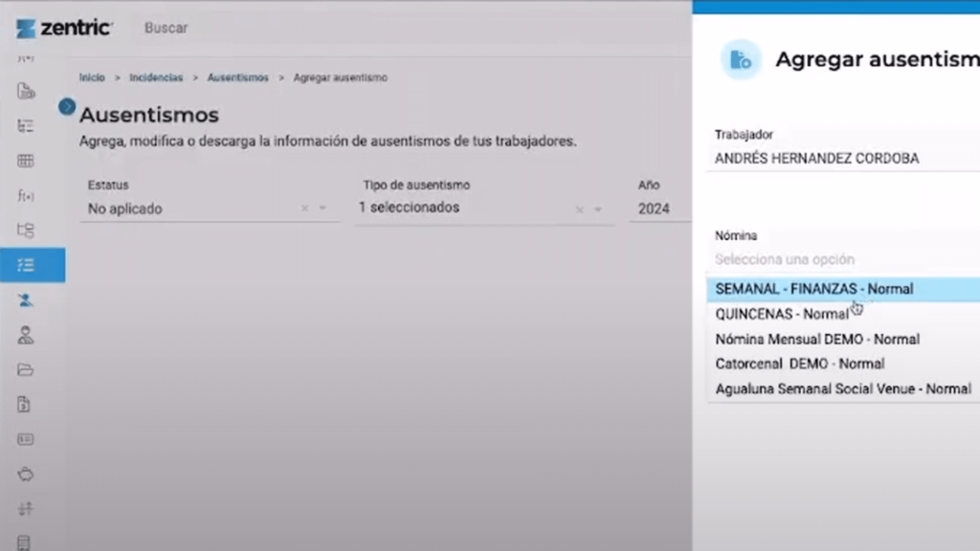Open the document report sidebar icon

click(26, 91)
